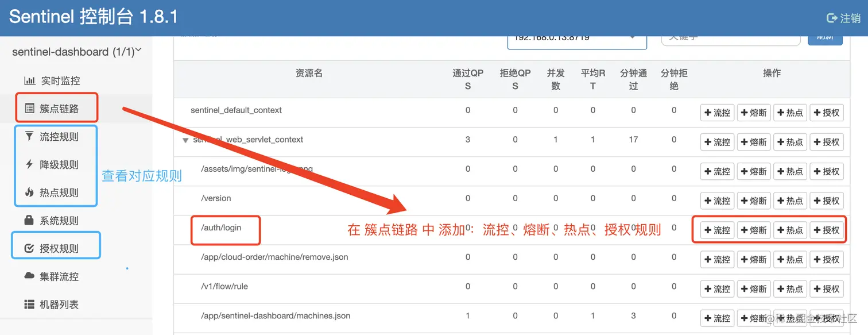Add 授权 rule for sentinel_default_context
This screenshot has height=335, width=868.
[827, 113]
